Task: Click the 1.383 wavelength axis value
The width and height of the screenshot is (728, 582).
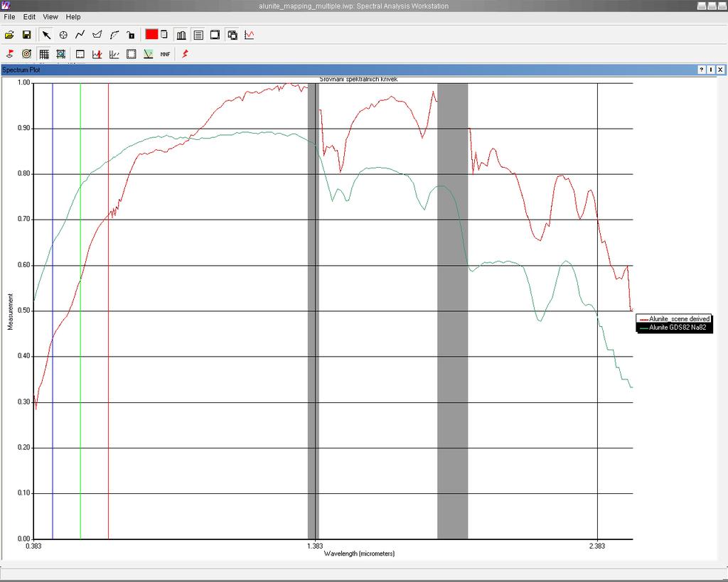Action: (315, 546)
